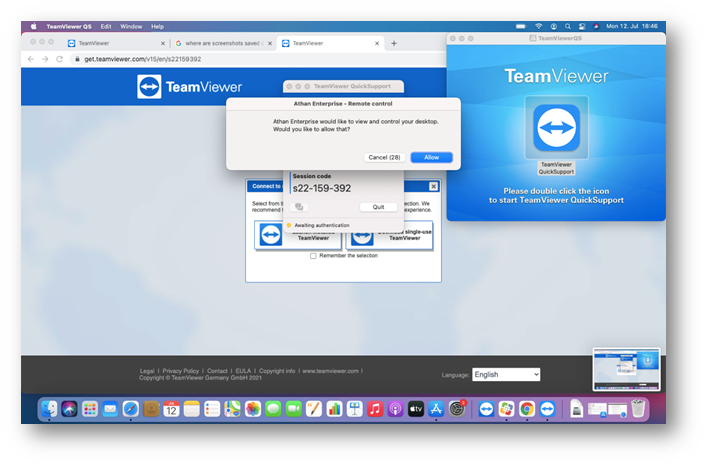Open the Edit menu in menu bar
Viewport: 708px width, 466px height.
[106, 26]
